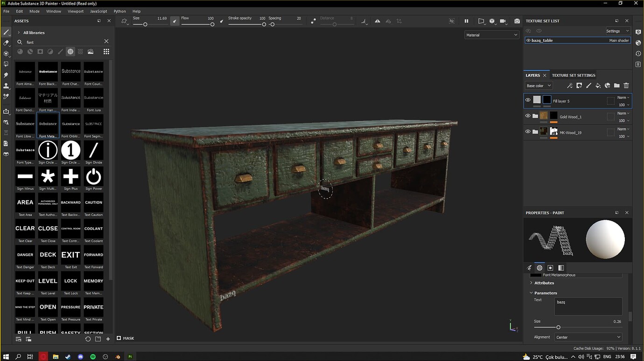Open the Base color channel dropdown
This screenshot has width=644, height=361.
point(538,85)
